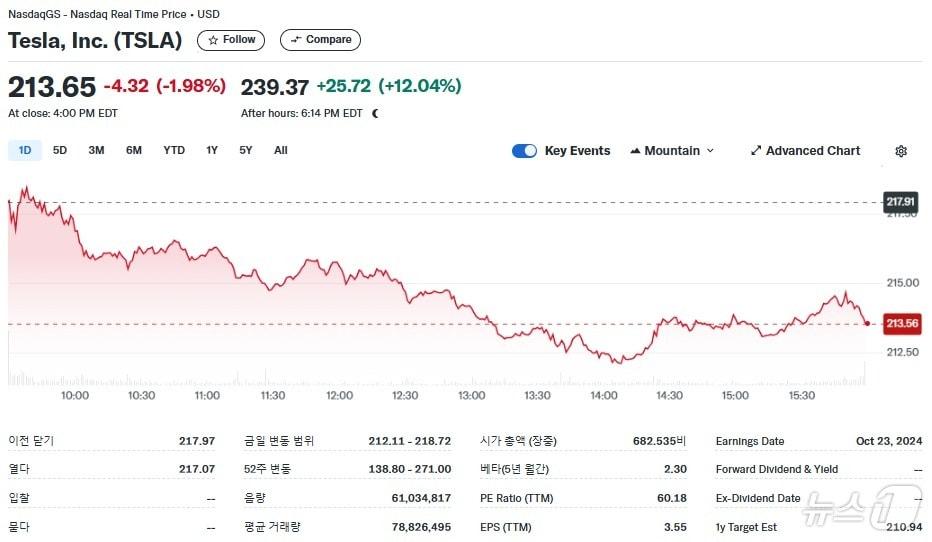Select the YTD range tab
This screenshot has height=542, width=932.
[174, 151]
